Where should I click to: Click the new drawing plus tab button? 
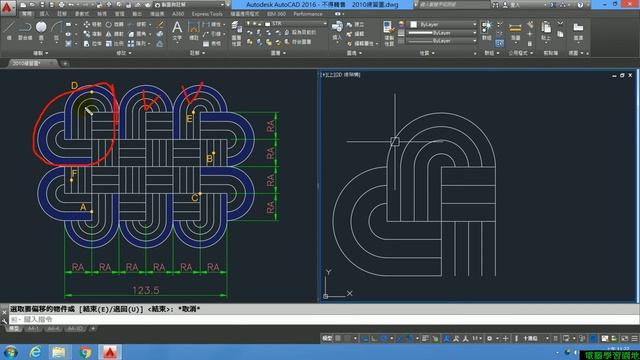click(65, 63)
